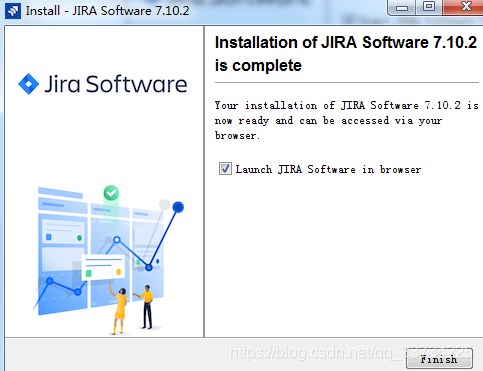
Task: Click the Finish button
Action: click(439, 359)
